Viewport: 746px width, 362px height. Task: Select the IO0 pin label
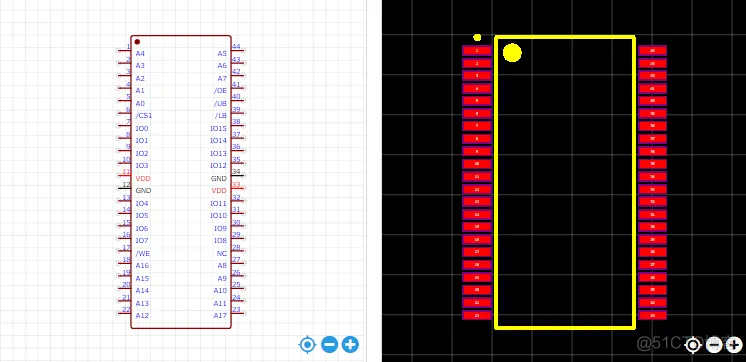142,128
